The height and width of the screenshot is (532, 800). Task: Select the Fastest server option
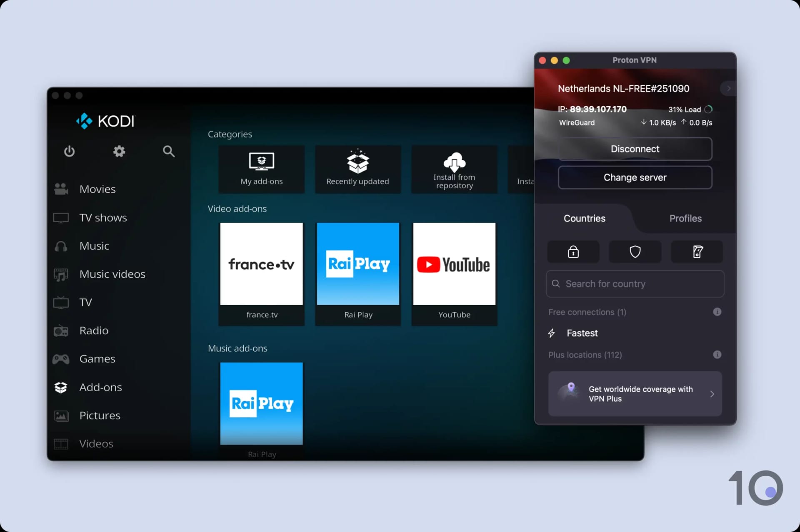pyautogui.click(x=582, y=333)
